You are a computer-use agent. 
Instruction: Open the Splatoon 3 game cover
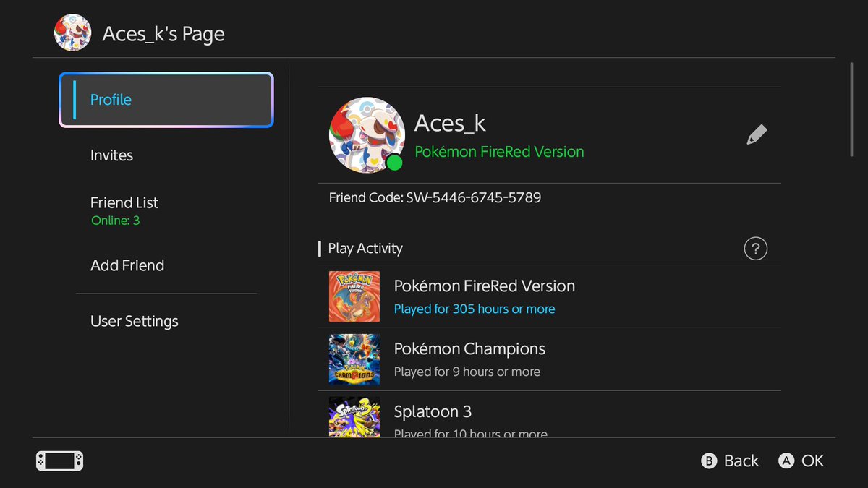354,416
